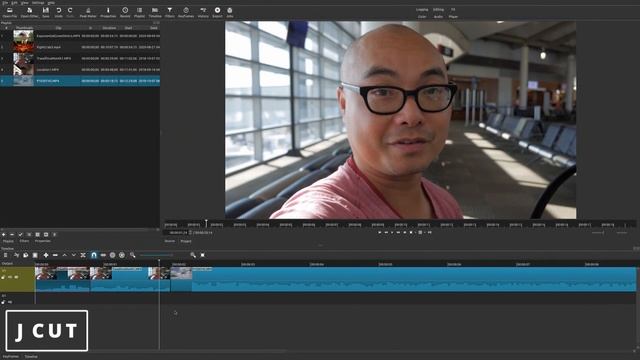Zoom timeline to fit
640x360 pixels.
(202, 255)
